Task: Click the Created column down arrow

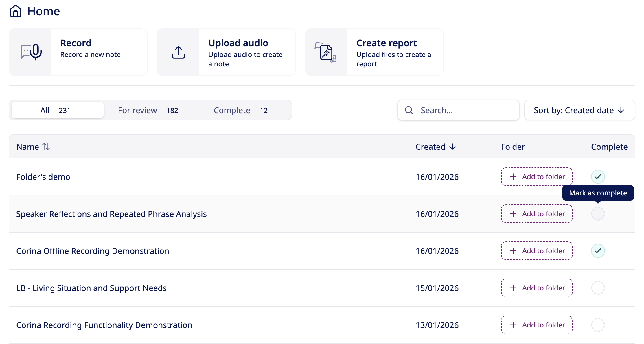Action: click(453, 147)
